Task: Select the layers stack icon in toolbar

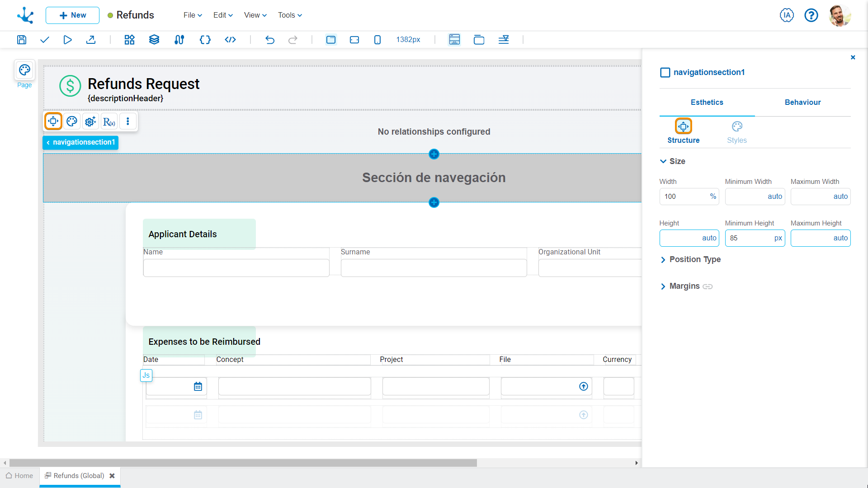Action: point(154,40)
